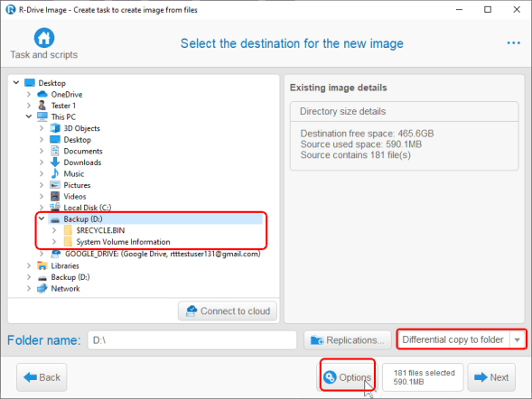532x399 pixels.
Task: Expand the Network node
Action: pos(29,289)
